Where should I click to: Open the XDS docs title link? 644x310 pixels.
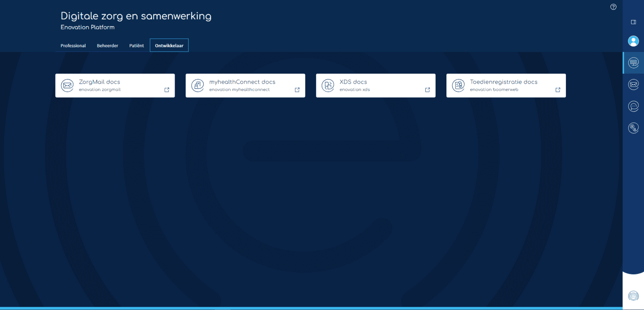point(353,82)
